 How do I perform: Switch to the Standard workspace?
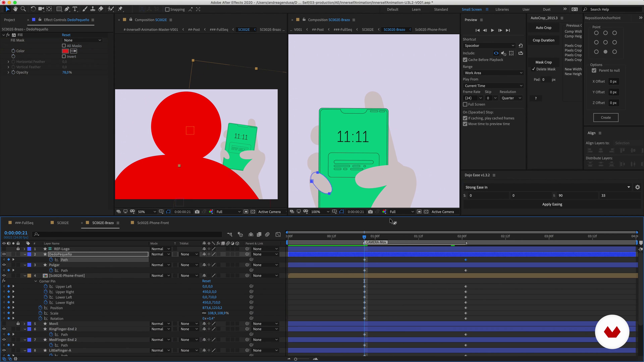pos(441,10)
